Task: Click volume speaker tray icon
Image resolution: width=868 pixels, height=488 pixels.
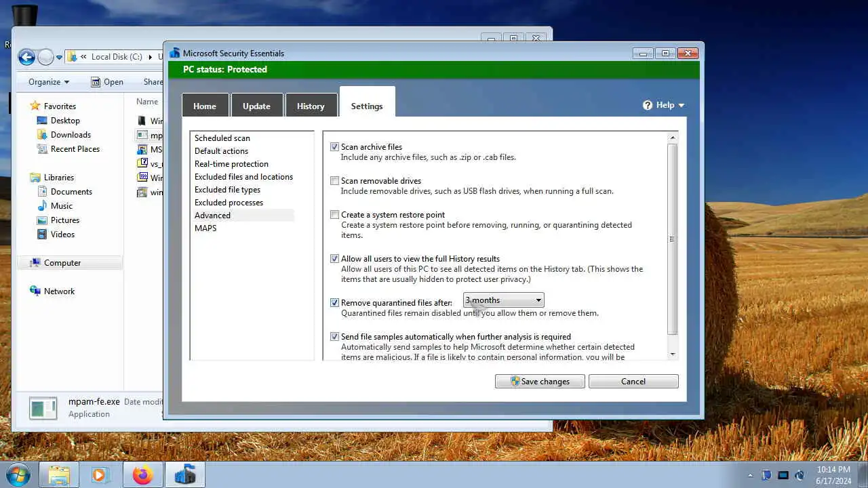Action: point(800,475)
